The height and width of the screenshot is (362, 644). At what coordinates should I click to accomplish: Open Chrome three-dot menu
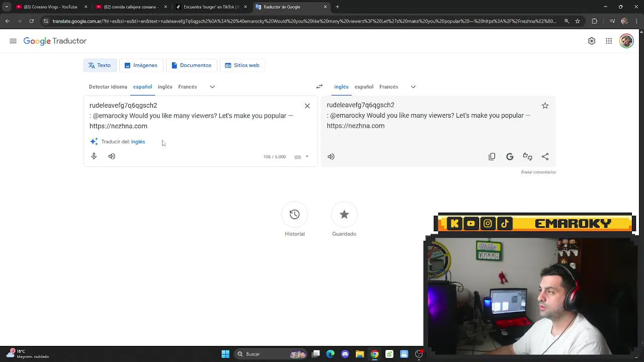pyautogui.click(x=637, y=21)
